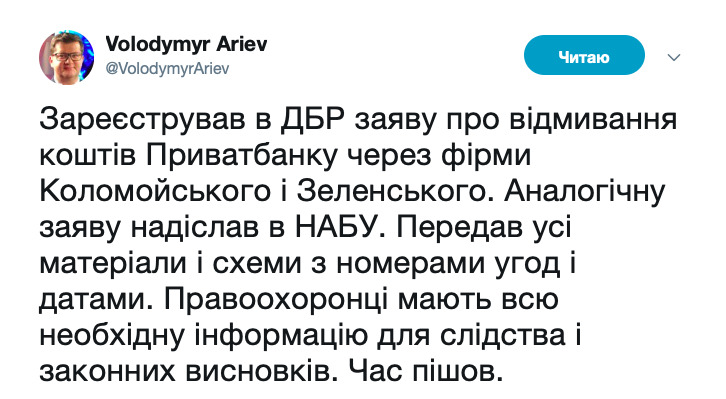
Task: Click the word відмивання in the first line
Action: (593, 119)
